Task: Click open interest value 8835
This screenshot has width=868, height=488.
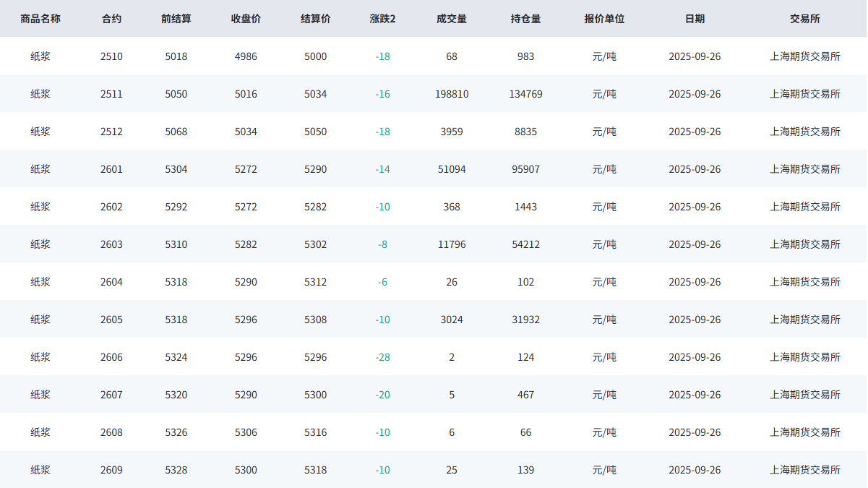Action: [x=525, y=132]
